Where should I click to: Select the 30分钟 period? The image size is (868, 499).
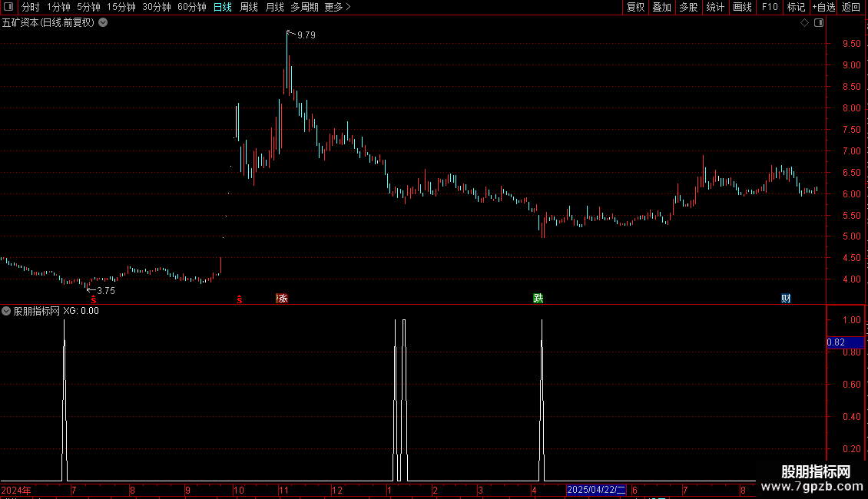(x=157, y=7)
